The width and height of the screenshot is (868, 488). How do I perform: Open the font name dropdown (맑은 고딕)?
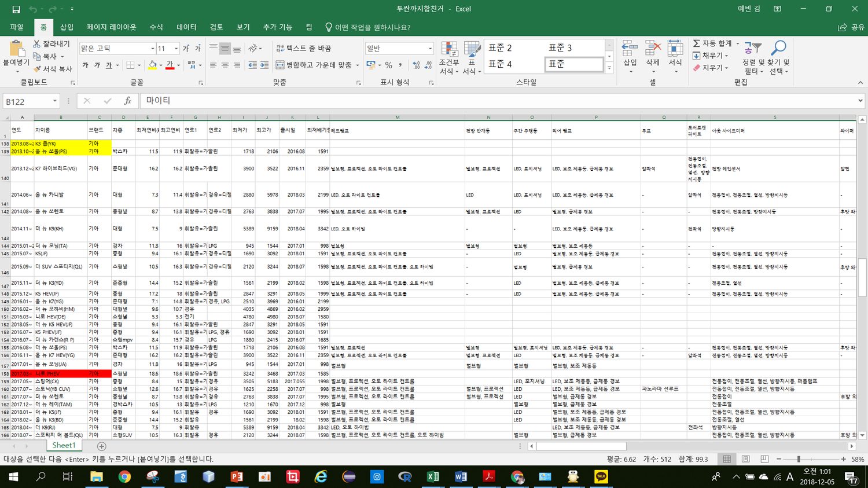[x=153, y=49]
